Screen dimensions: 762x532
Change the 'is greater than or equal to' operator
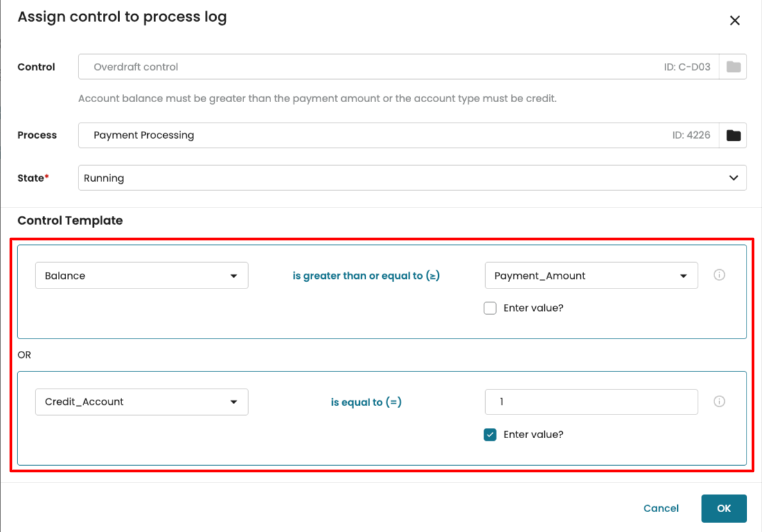point(366,276)
